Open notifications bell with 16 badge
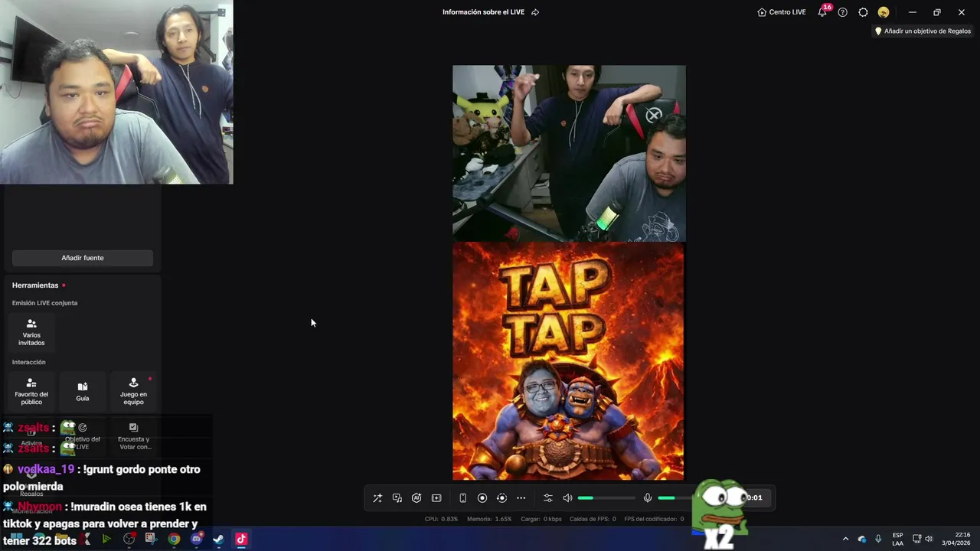 click(823, 11)
